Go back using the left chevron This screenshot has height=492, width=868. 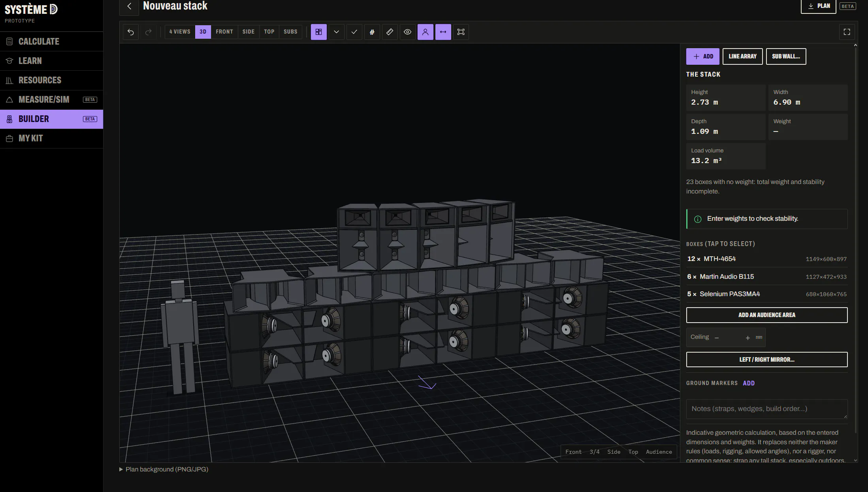[x=129, y=6]
